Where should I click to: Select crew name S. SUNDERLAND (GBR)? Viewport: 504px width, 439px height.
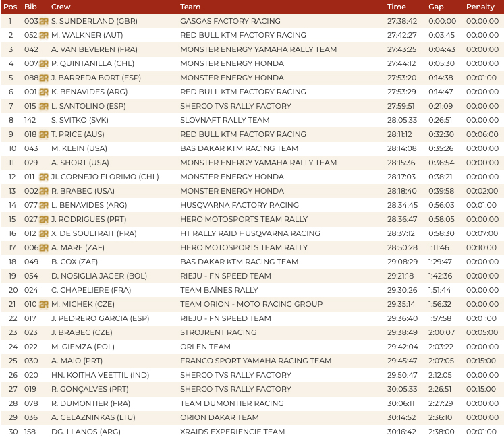tap(94, 21)
